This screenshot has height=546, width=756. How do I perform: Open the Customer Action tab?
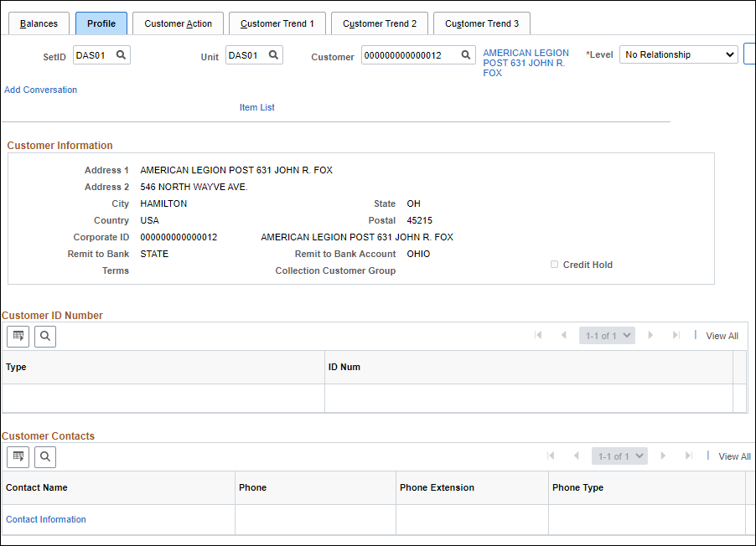click(x=178, y=23)
